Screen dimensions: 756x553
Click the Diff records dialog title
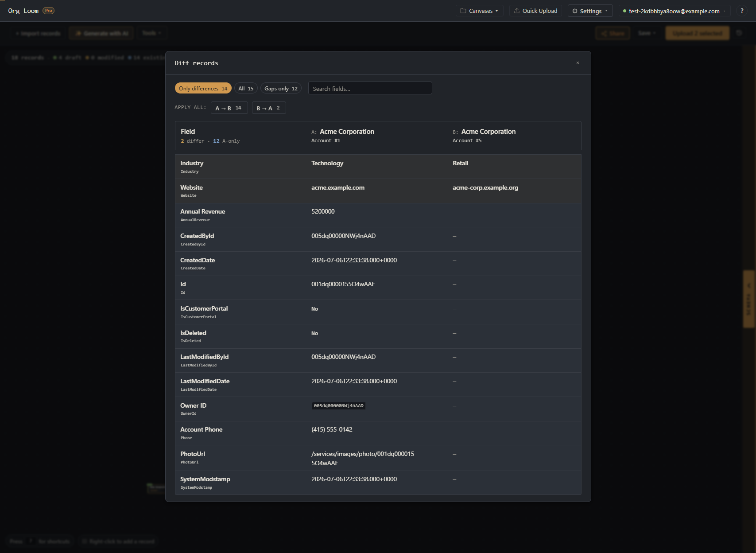(196, 63)
